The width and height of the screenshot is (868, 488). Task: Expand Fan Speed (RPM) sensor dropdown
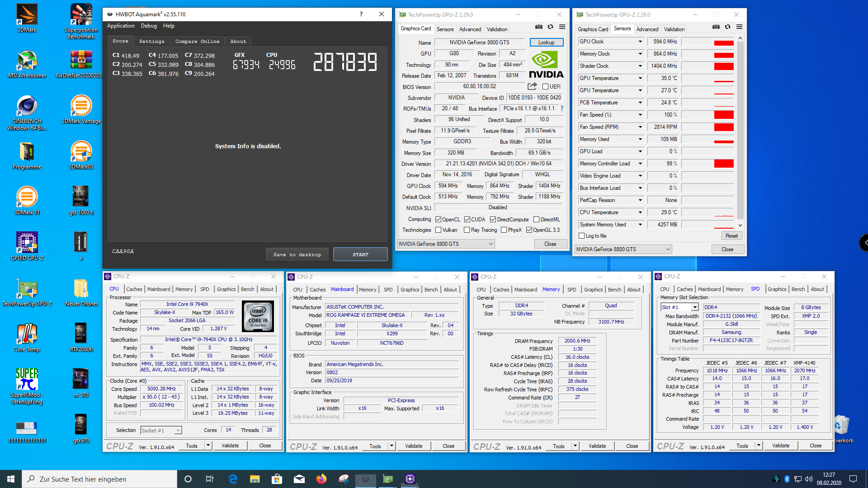tap(640, 127)
